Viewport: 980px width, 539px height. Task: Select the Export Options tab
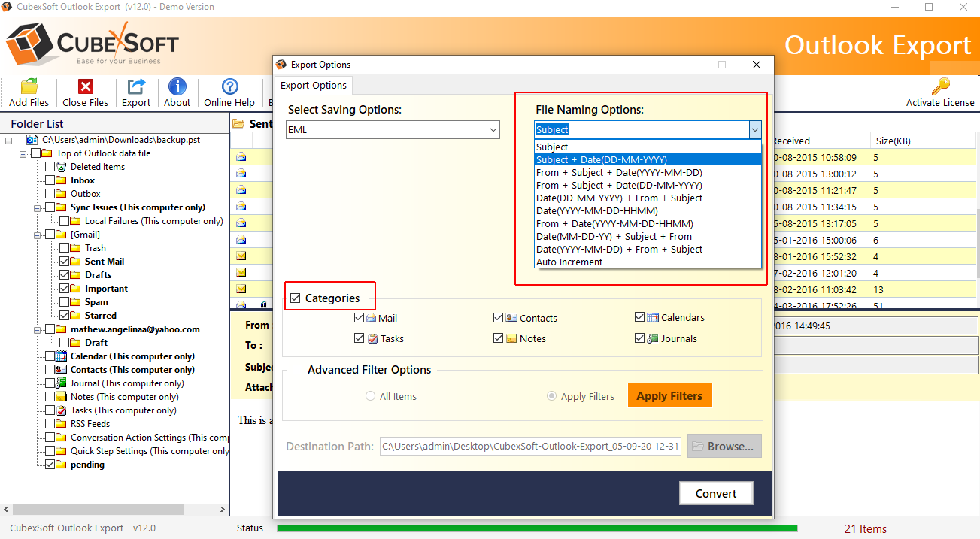(x=314, y=85)
